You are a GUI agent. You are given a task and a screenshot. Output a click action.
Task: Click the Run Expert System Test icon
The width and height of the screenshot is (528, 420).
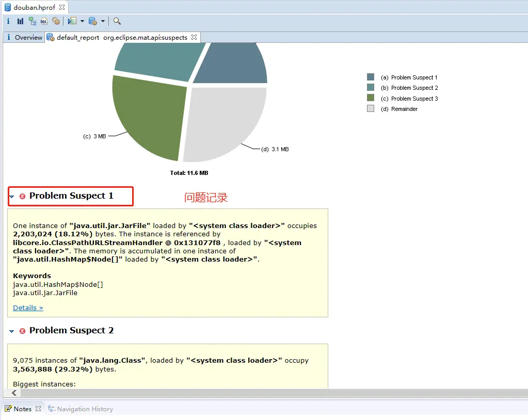pos(72,21)
